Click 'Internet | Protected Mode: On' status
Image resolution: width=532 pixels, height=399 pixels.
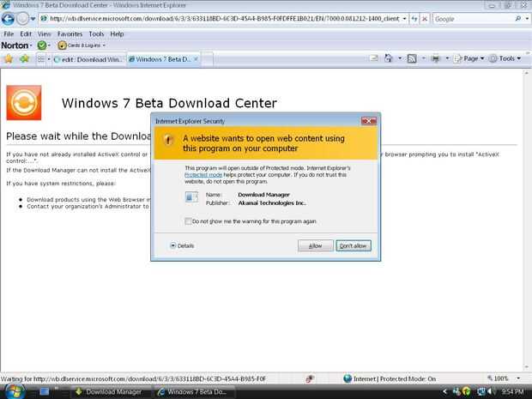point(390,378)
